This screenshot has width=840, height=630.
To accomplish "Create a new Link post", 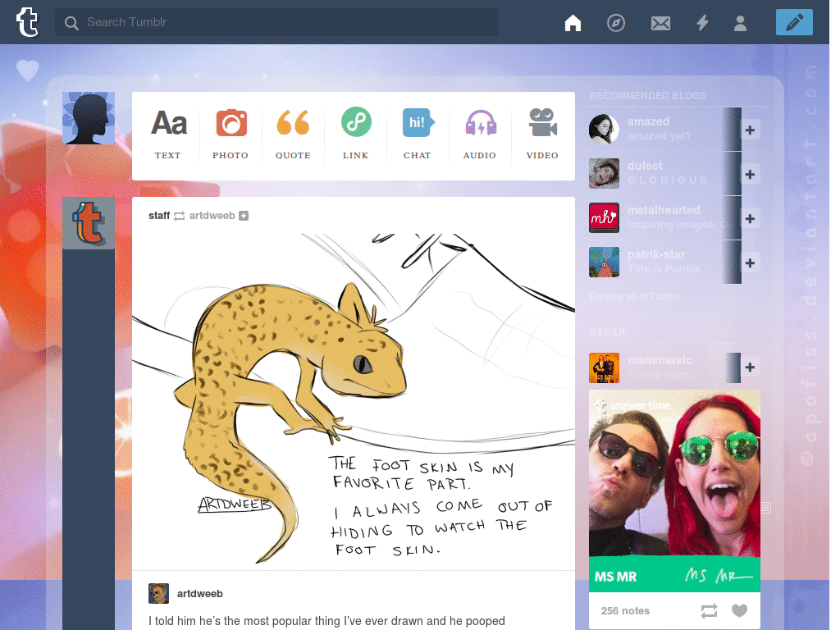I will coord(356,134).
